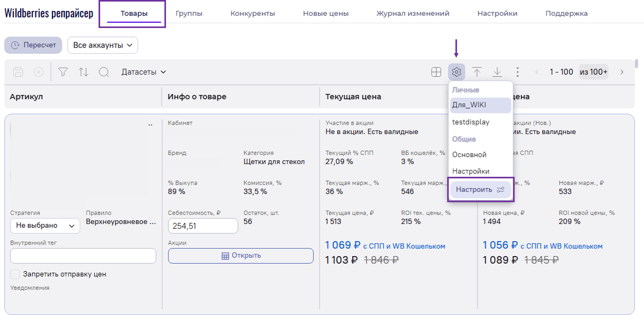Image resolution: width=644 pixels, height=315 pixels.
Task: Go to next page arrow
Action: tap(622, 72)
